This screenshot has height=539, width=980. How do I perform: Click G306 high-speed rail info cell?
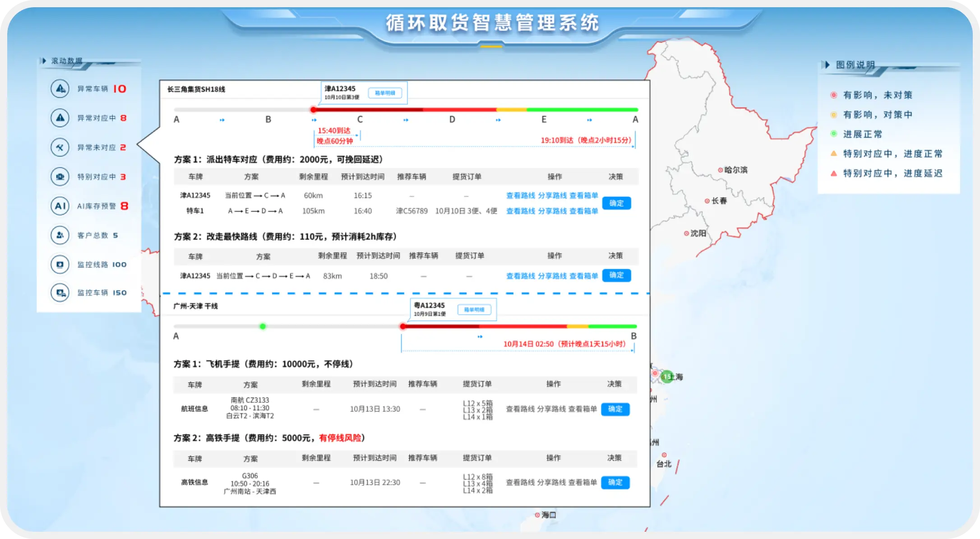250,483
